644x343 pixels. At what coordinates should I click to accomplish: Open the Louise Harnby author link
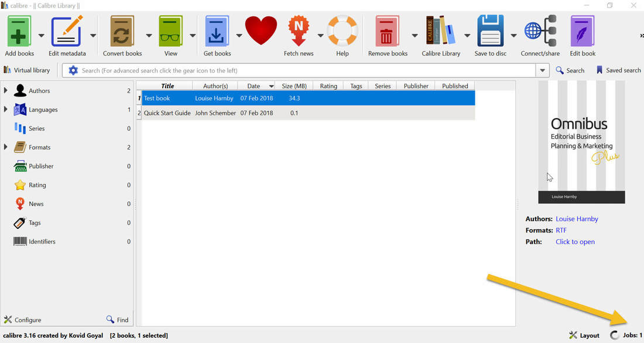tap(577, 218)
